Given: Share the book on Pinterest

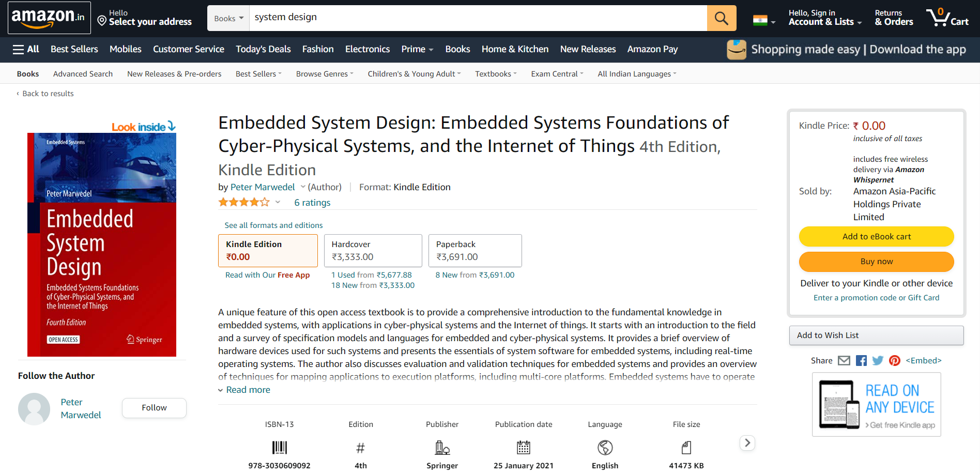Looking at the screenshot, I should pyautogui.click(x=894, y=361).
